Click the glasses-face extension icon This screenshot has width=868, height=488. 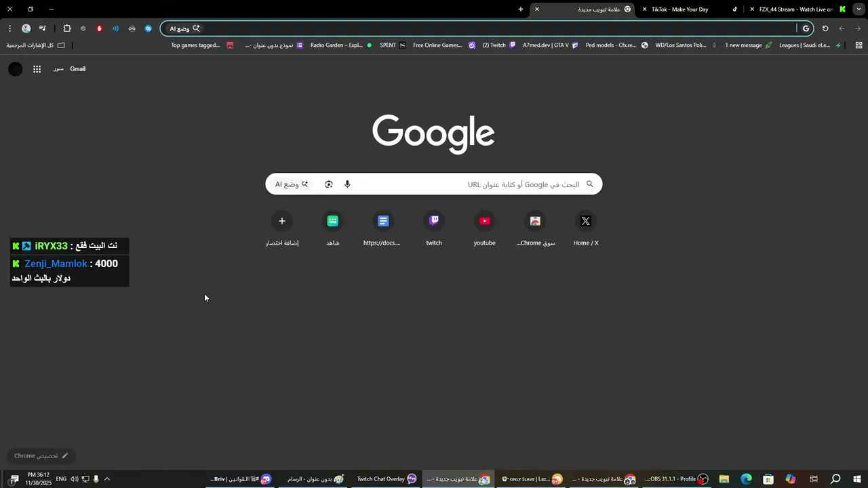tap(132, 28)
